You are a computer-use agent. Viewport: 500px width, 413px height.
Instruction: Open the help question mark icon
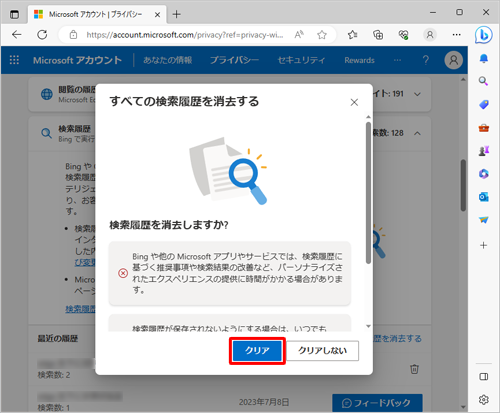426,60
